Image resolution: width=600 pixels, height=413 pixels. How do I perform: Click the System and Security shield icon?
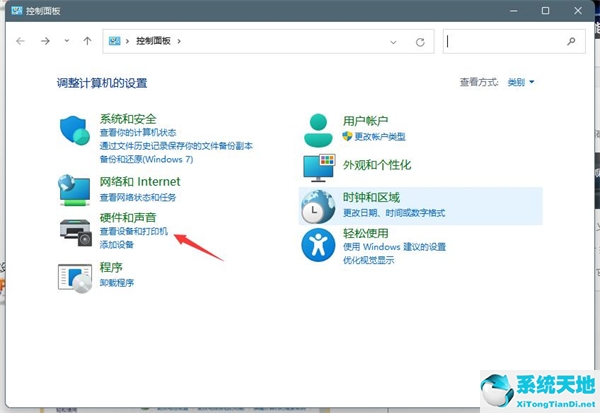point(75,132)
